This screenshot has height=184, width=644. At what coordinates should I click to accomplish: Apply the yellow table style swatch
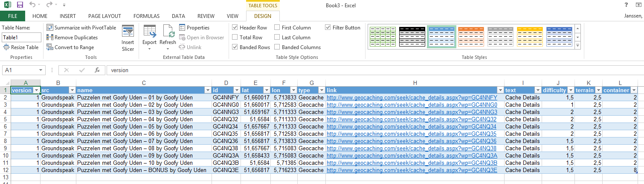pyautogui.click(x=530, y=37)
